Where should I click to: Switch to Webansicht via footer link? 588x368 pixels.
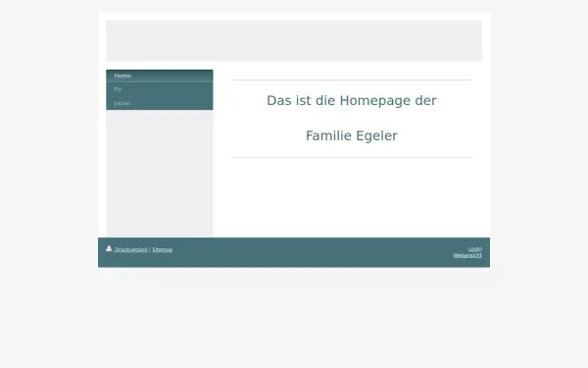467,255
